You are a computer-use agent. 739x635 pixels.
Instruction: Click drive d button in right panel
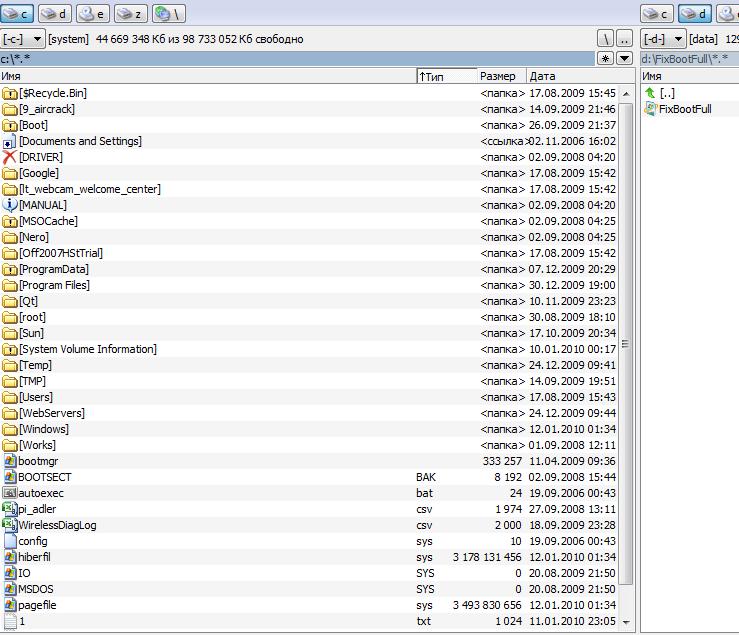695,14
